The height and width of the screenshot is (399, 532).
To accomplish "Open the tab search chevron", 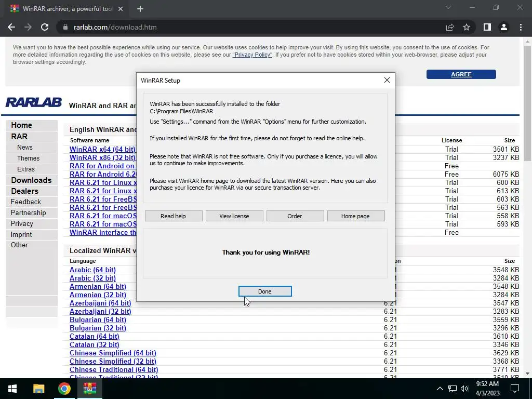I will click(448, 7).
